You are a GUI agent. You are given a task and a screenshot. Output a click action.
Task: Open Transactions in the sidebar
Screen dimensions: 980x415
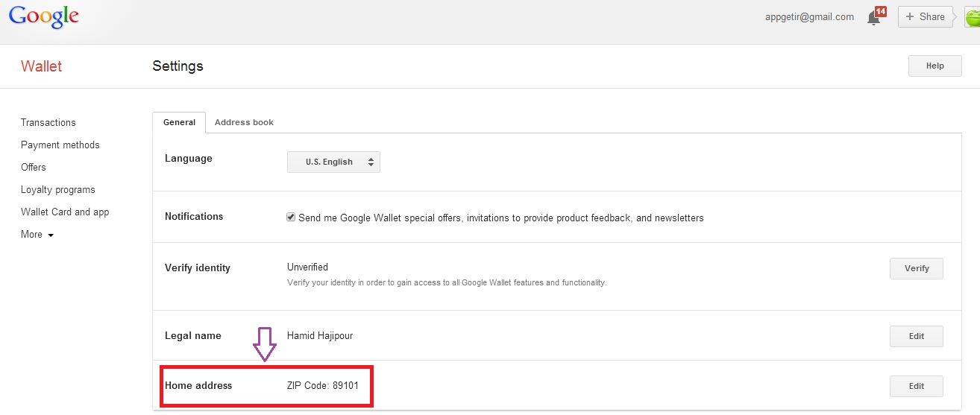point(48,122)
